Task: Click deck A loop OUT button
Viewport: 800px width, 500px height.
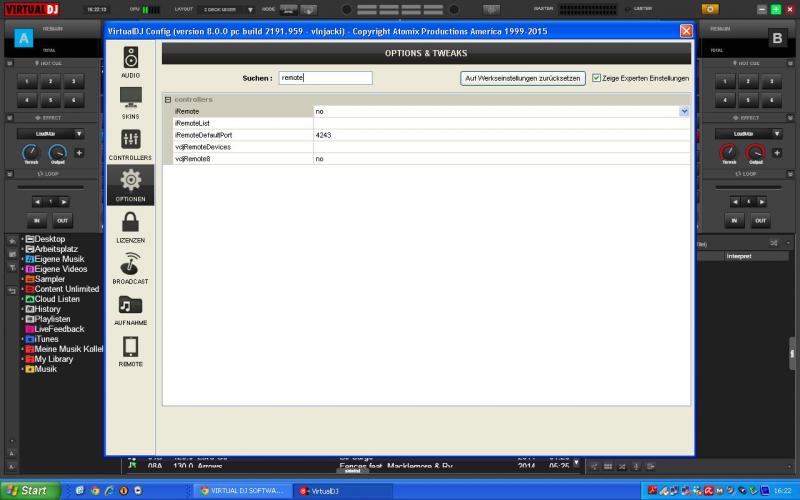Action: pyautogui.click(x=62, y=220)
